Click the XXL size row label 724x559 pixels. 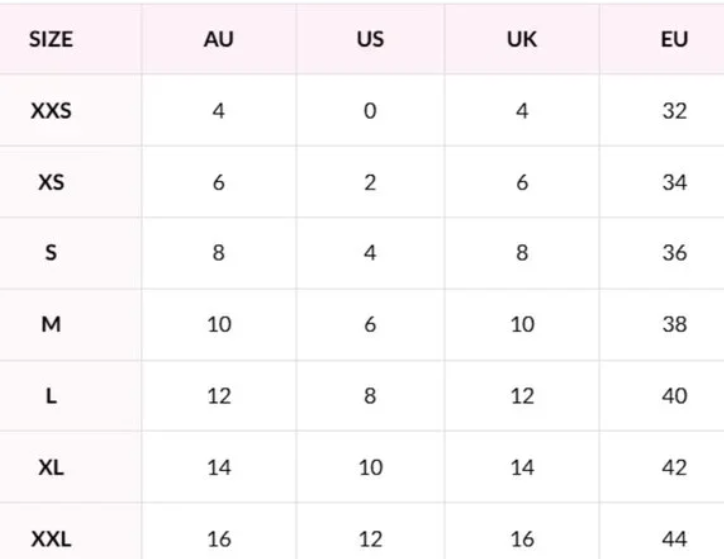(x=51, y=539)
